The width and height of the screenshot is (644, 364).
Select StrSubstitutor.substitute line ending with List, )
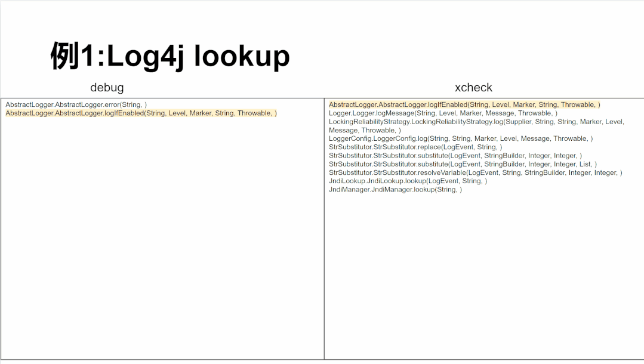coord(463,164)
